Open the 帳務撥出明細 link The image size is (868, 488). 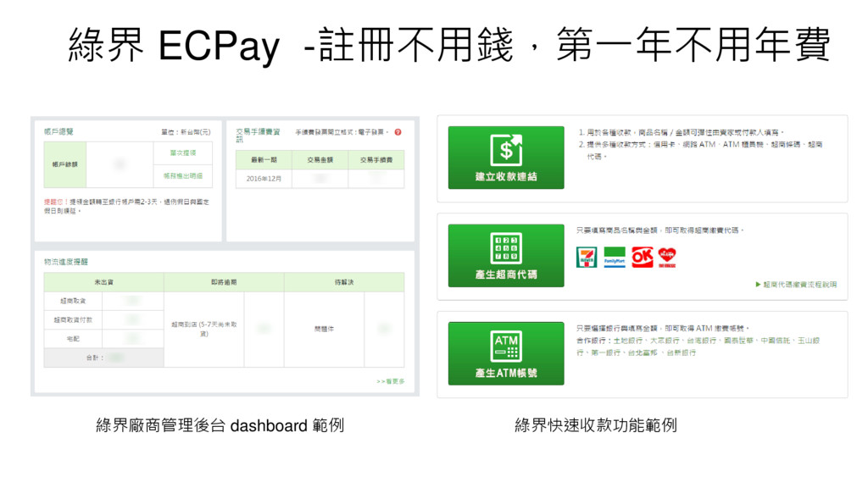(183, 176)
